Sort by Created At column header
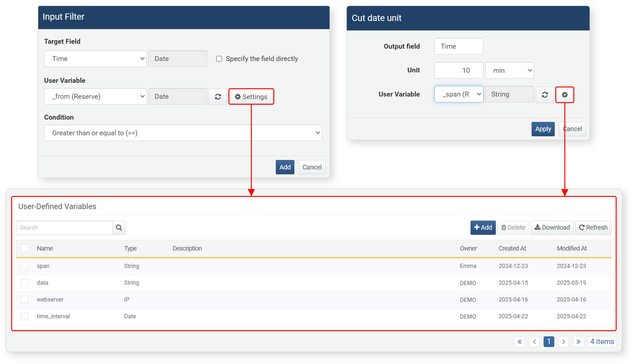 pyautogui.click(x=512, y=248)
